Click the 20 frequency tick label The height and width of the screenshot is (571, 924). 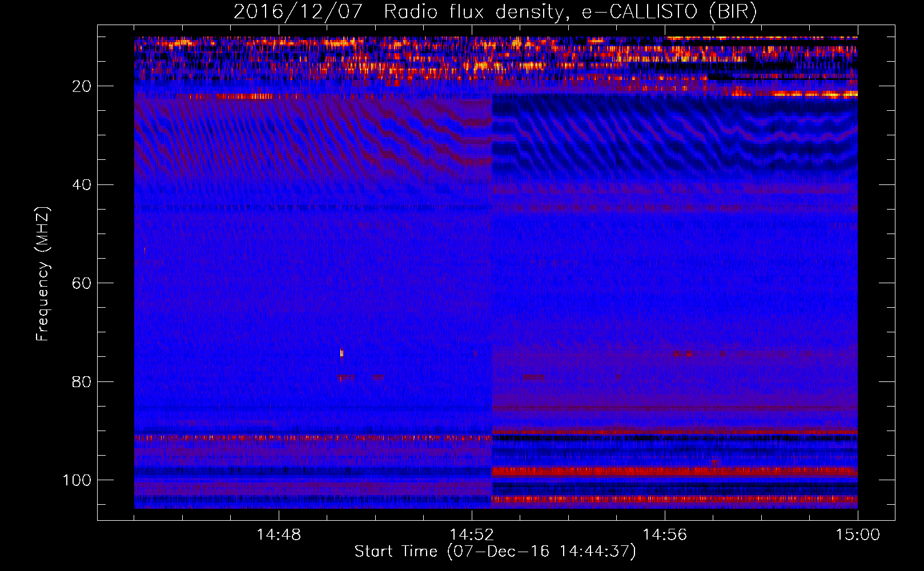[82, 86]
